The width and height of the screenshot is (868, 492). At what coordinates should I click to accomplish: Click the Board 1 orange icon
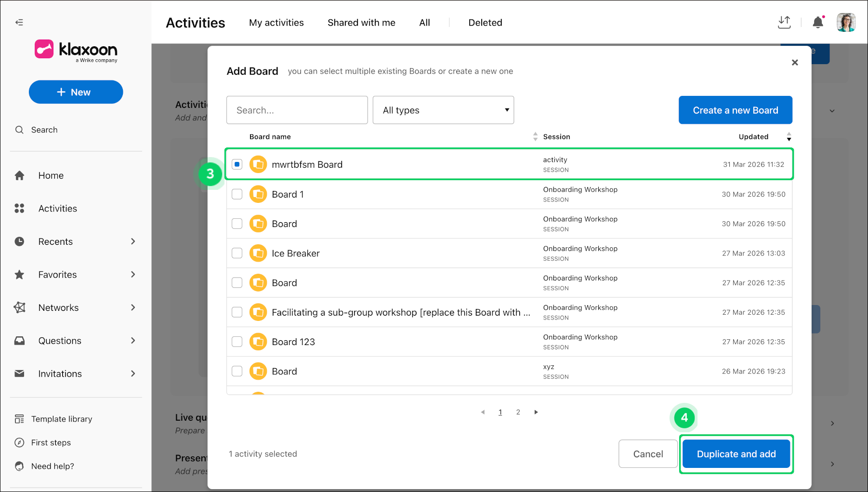click(258, 194)
